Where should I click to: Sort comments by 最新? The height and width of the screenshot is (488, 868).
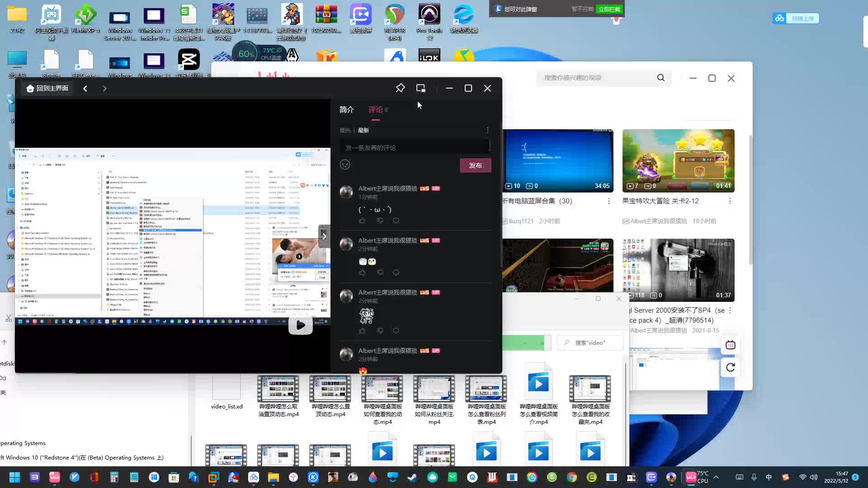tap(363, 130)
